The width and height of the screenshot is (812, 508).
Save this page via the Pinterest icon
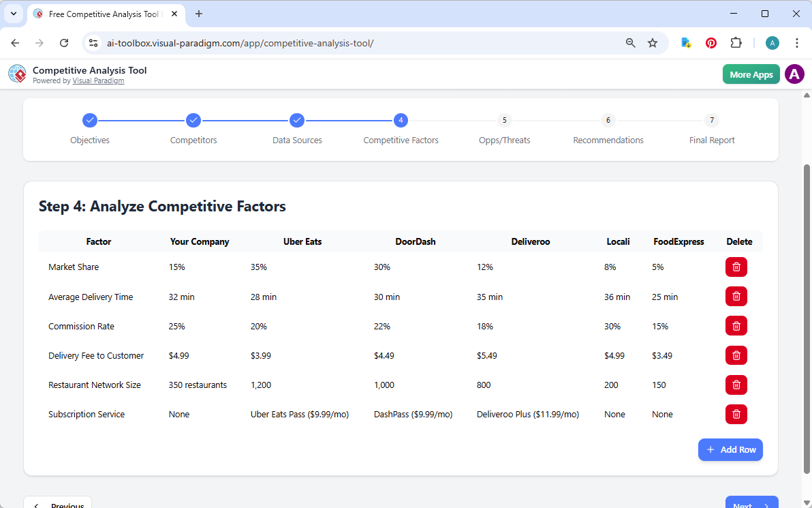(x=711, y=42)
